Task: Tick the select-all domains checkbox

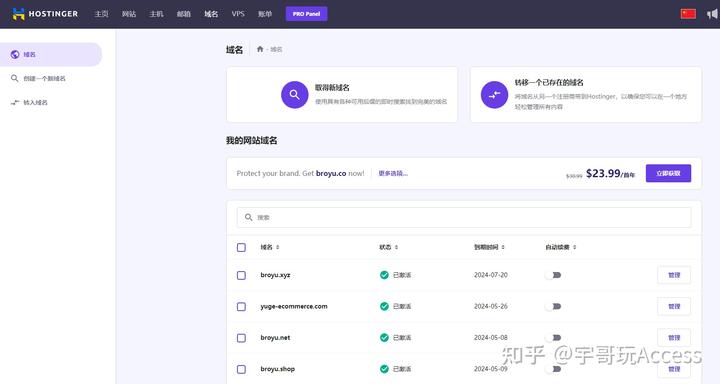Action: click(241, 248)
